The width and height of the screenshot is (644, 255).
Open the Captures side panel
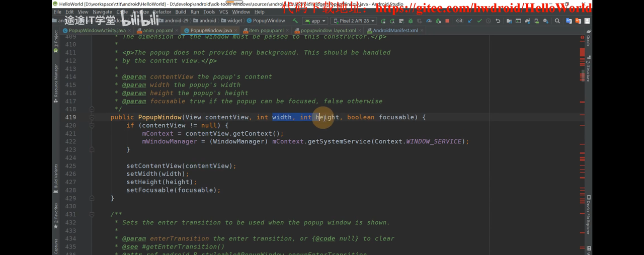pyautogui.click(x=56, y=246)
